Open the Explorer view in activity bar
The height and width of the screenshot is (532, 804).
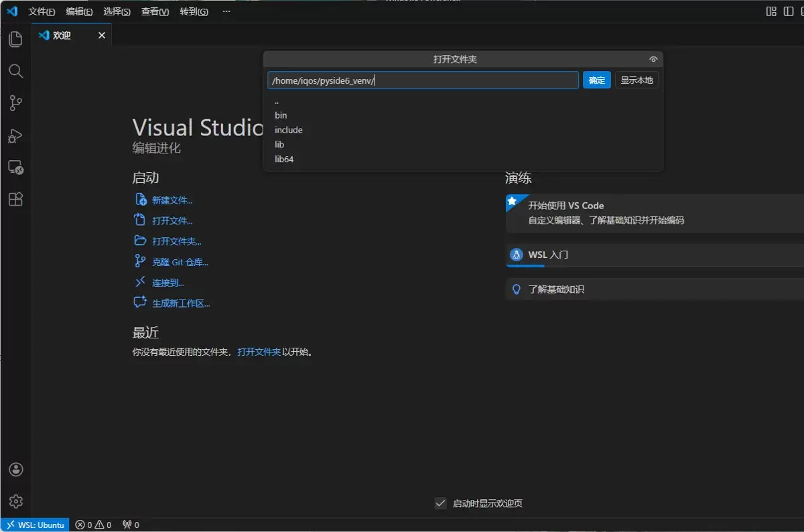tap(15, 39)
